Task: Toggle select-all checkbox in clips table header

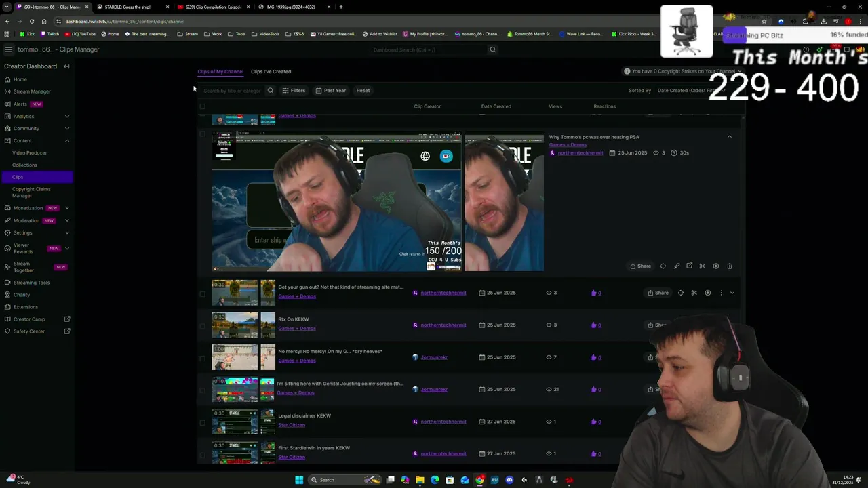Action: [x=202, y=106]
